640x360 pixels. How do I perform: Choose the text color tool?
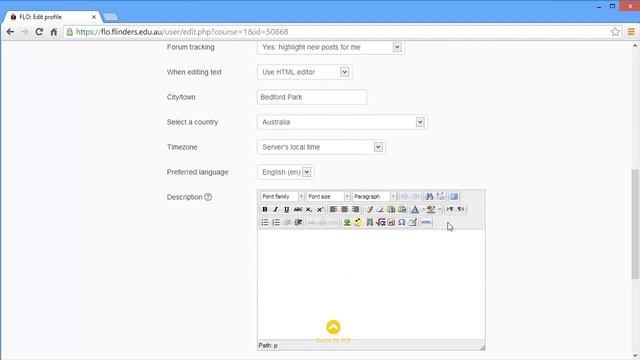[415, 209]
